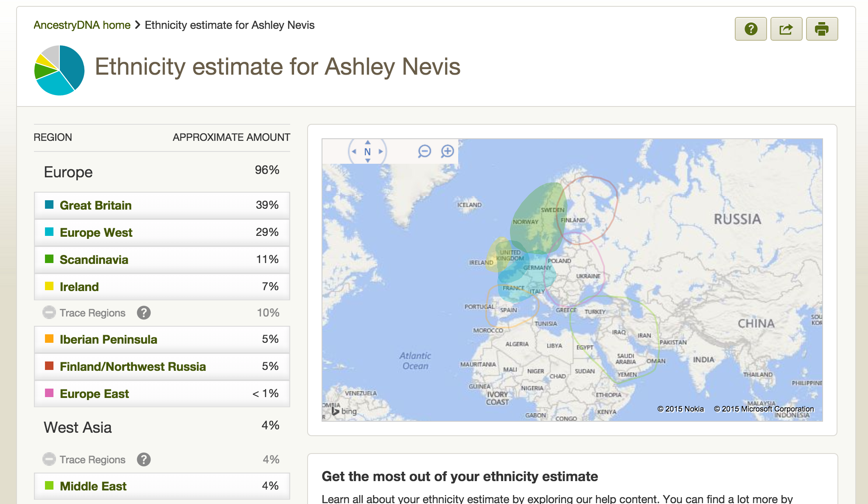Open the West Asia Trace Regions help icon
The image size is (868, 504).
tap(144, 459)
